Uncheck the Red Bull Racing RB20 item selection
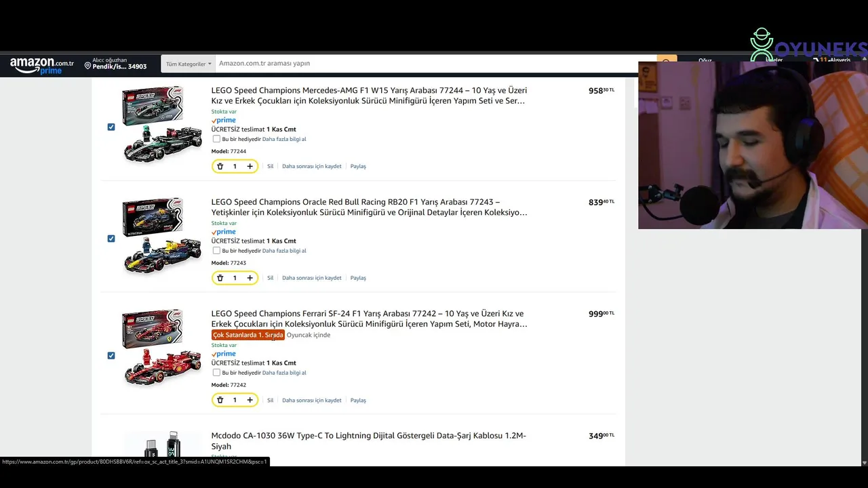This screenshot has height=488, width=868. pos(111,239)
